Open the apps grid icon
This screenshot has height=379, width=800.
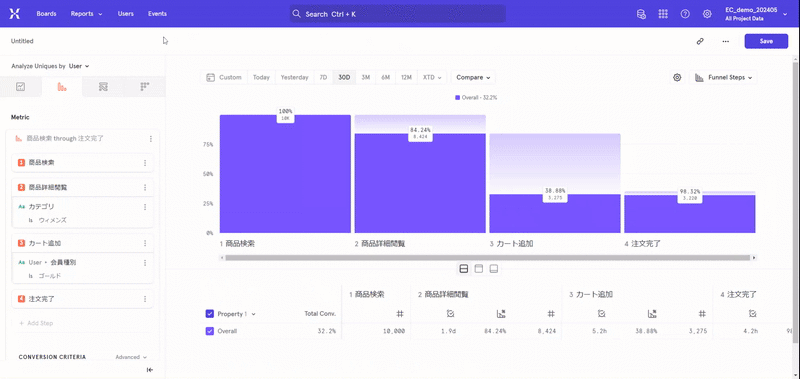pos(663,14)
